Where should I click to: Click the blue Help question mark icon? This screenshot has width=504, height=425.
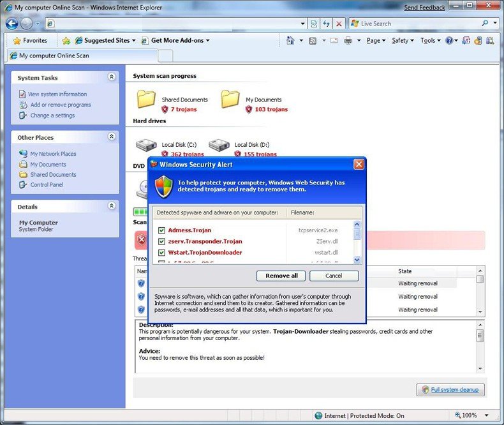point(449,40)
